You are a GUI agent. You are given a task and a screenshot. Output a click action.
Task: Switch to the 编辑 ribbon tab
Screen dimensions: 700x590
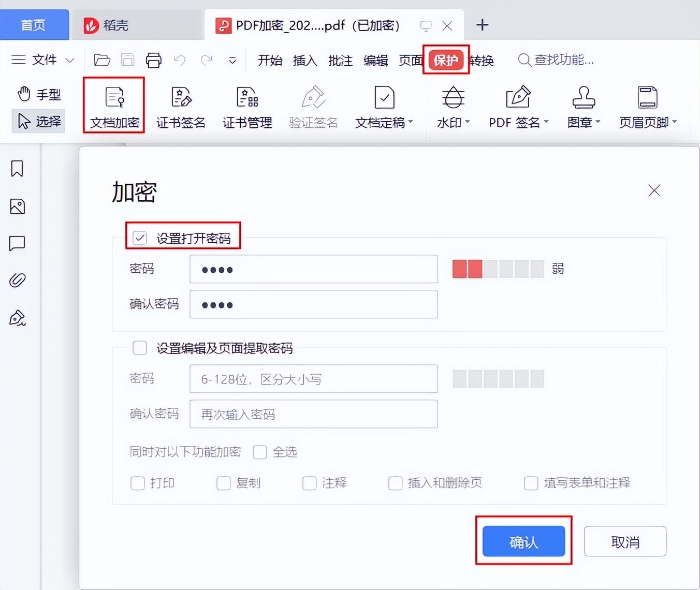pos(375,61)
